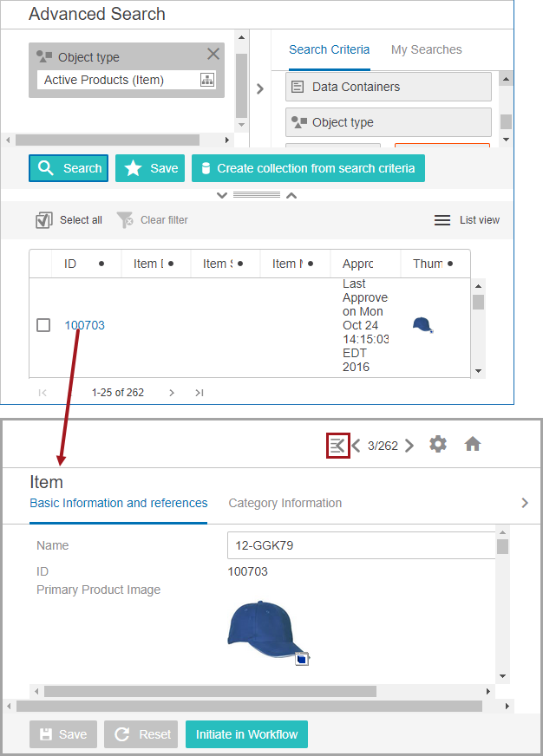Add the Object type criterion from list
Screen dimensions: 543x756
point(389,122)
